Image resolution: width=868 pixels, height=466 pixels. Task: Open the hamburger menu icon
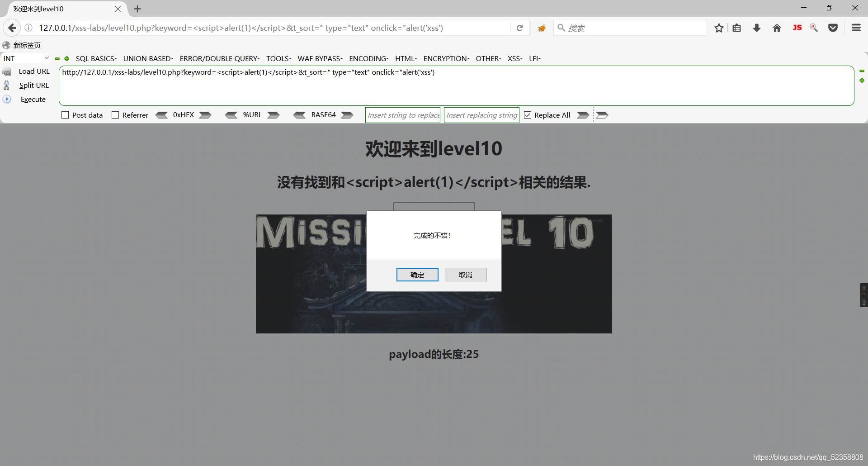[x=856, y=28]
